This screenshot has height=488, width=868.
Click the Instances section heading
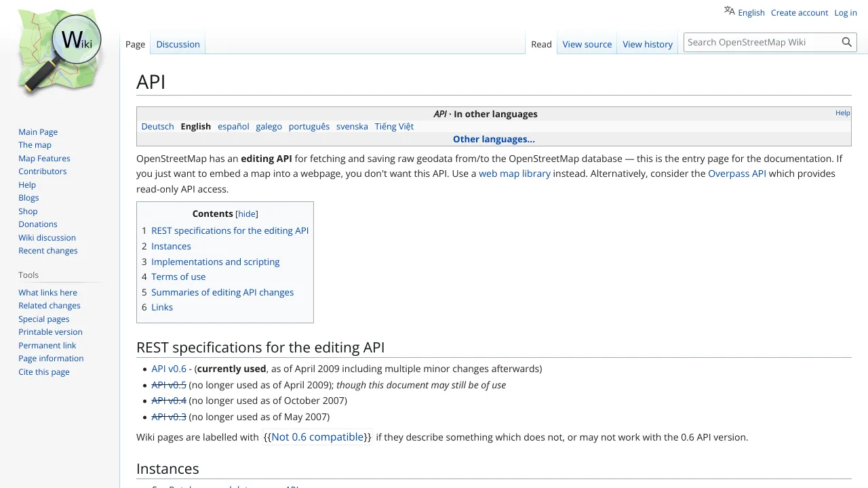(x=167, y=469)
